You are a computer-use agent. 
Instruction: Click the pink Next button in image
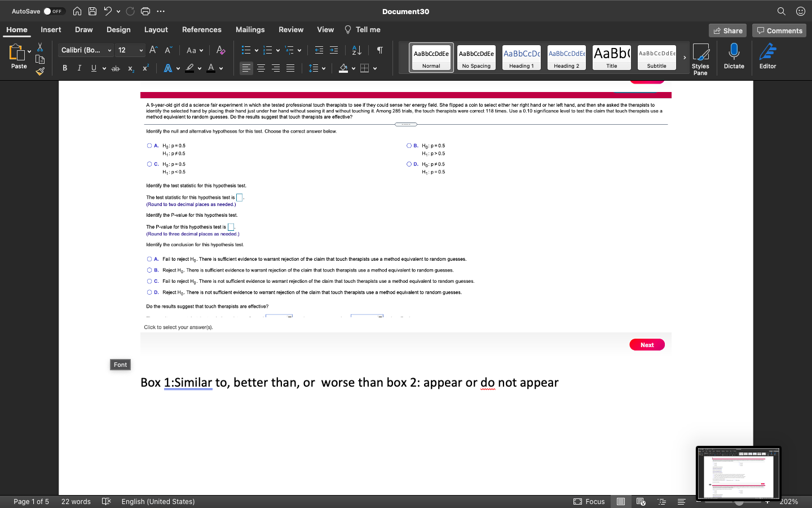(x=647, y=345)
